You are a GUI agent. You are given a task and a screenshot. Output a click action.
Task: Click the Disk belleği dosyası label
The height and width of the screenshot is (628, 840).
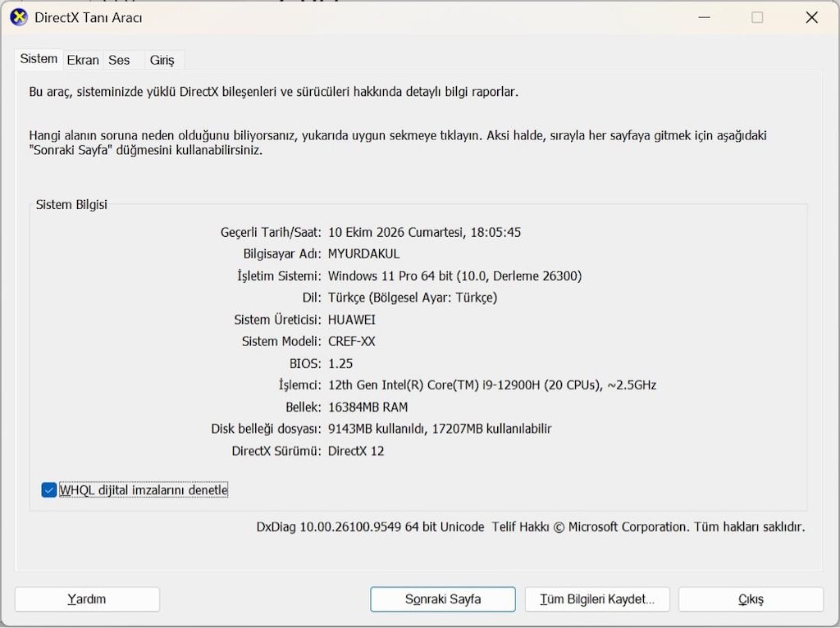pos(267,429)
